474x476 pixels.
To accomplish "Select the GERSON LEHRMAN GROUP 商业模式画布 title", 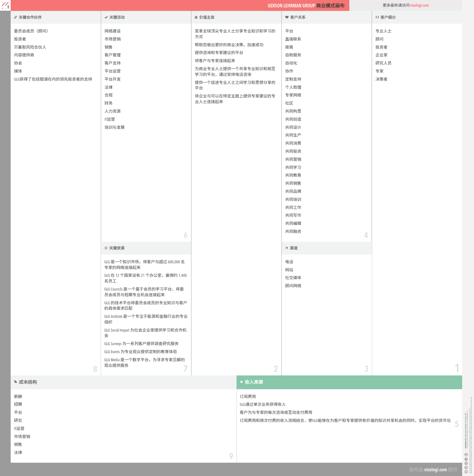I will pyautogui.click(x=306, y=6).
